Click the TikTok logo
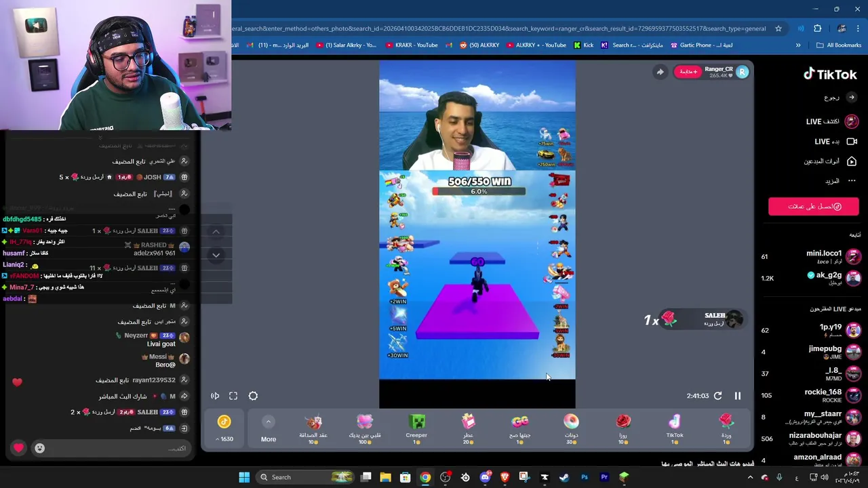The image size is (868, 488). (x=830, y=74)
